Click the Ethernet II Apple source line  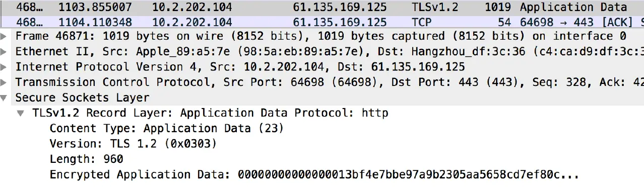[330, 52]
